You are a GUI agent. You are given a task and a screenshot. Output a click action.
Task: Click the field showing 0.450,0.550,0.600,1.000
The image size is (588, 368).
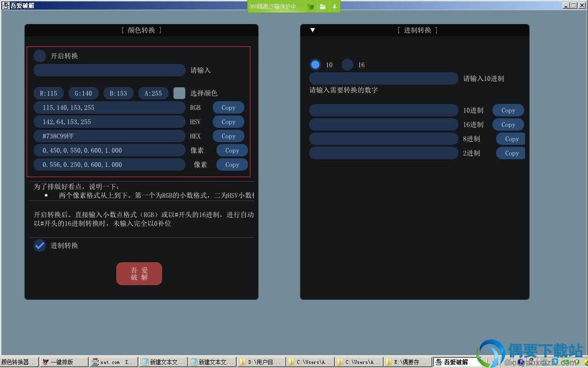(109, 150)
